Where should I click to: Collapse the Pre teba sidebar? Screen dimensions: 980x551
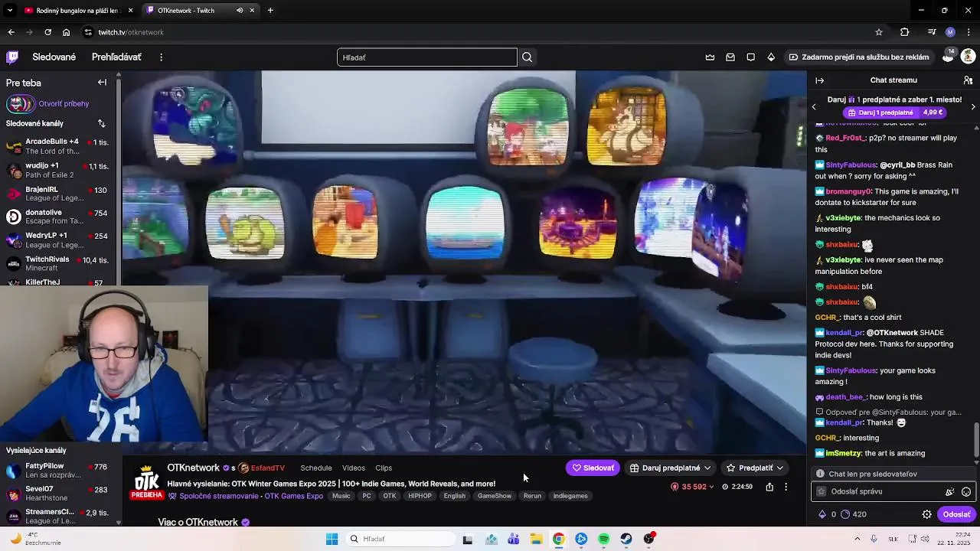pos(102,82)
